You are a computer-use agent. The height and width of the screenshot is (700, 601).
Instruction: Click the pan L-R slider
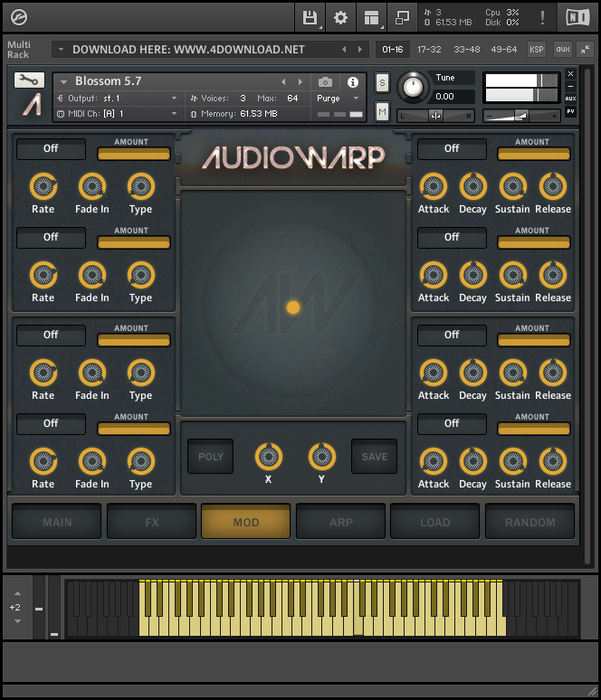pyautogui.click(x=435, y=116)
